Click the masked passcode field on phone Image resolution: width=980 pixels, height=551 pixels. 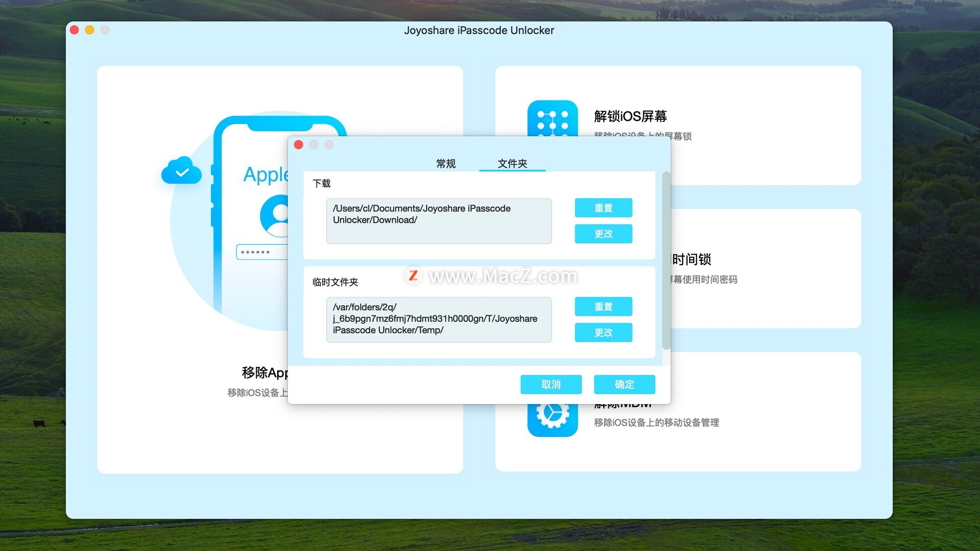(262, 253)
